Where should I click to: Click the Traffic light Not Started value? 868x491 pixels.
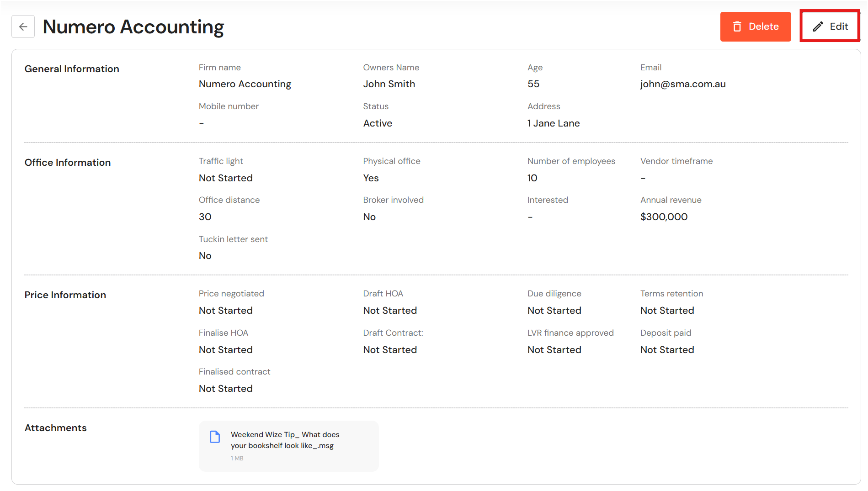(225, 178)
